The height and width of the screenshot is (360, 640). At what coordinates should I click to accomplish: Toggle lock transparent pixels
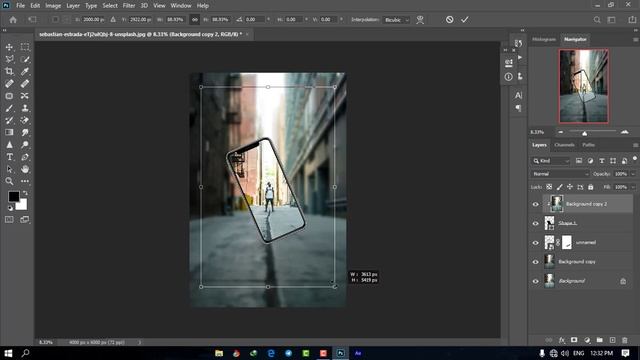click(x=549, y=187)
